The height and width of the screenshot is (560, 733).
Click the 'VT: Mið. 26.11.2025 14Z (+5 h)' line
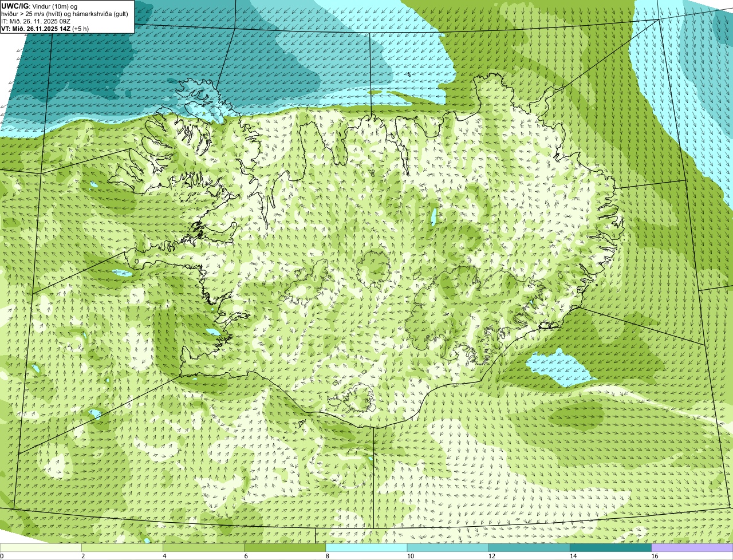(x=45, y=29)
